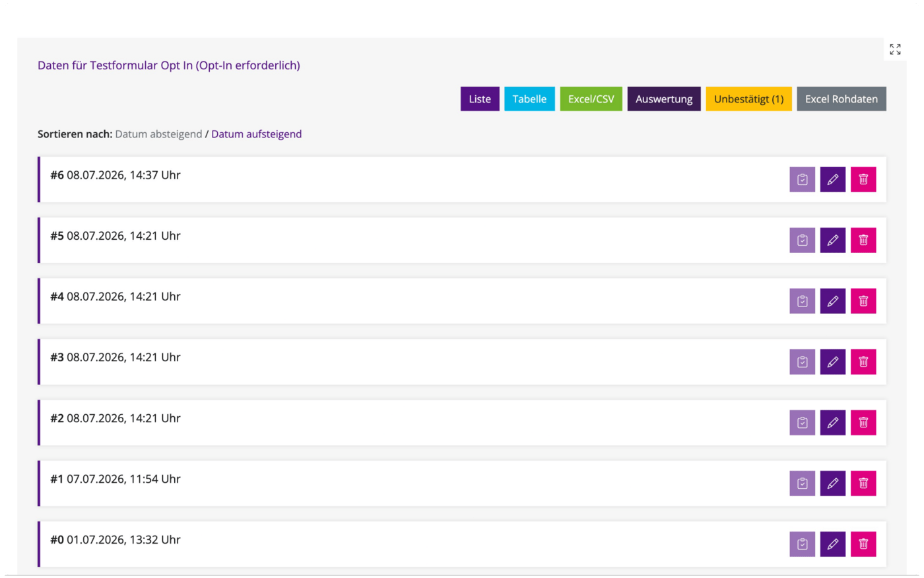Delete entry #6 with the trash icon
Screen dimensions: 924x578
coord(863,180)
